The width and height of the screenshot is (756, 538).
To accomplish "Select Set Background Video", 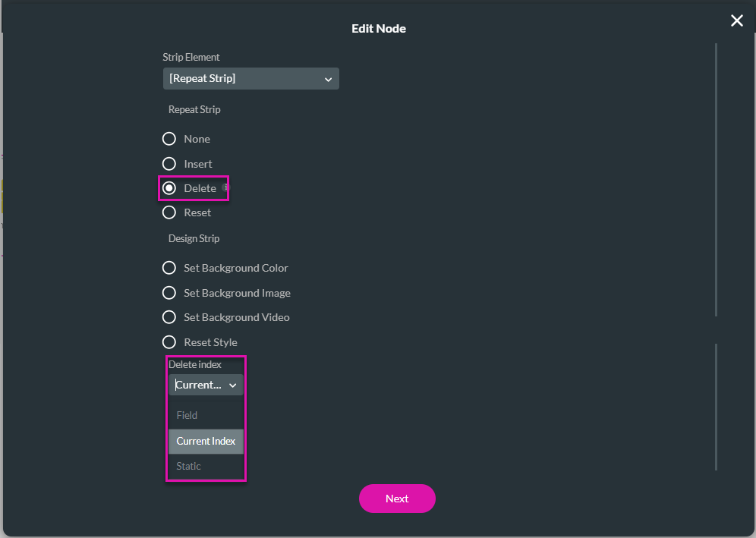I will (x=169, y=317).
